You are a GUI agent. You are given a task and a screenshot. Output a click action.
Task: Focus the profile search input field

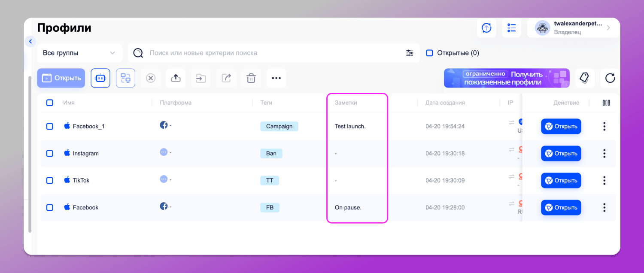[x=270, y=53]
